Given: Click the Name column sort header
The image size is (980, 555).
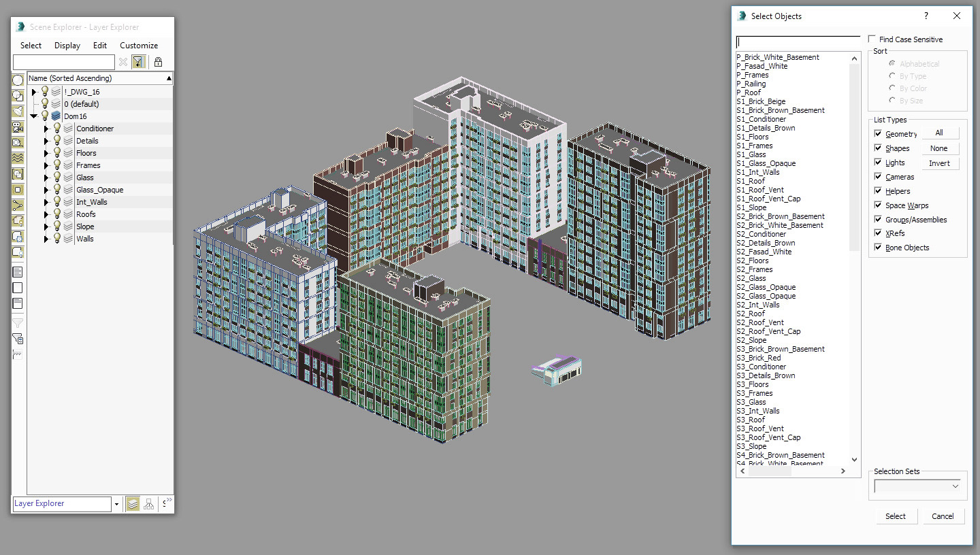Looking at the screenshot, I should [100, 78].
